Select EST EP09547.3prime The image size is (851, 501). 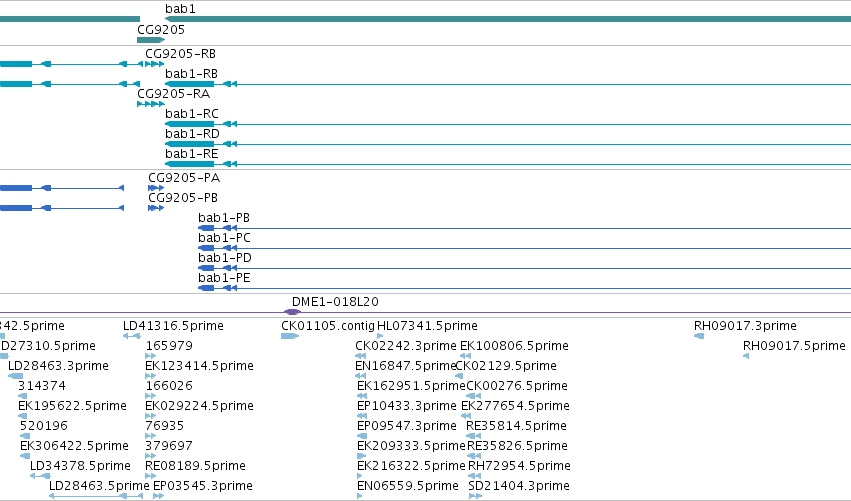(x=407, y=426)
